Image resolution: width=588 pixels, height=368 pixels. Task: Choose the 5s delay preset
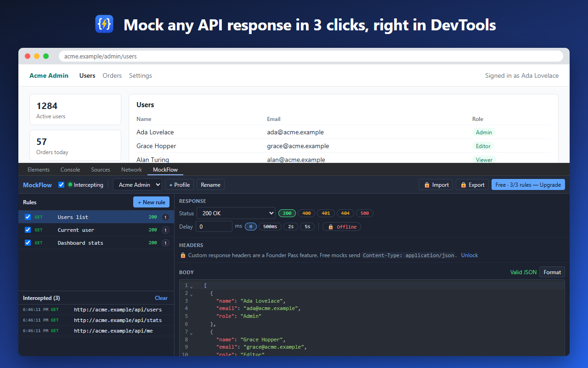(x=307, y=227)
